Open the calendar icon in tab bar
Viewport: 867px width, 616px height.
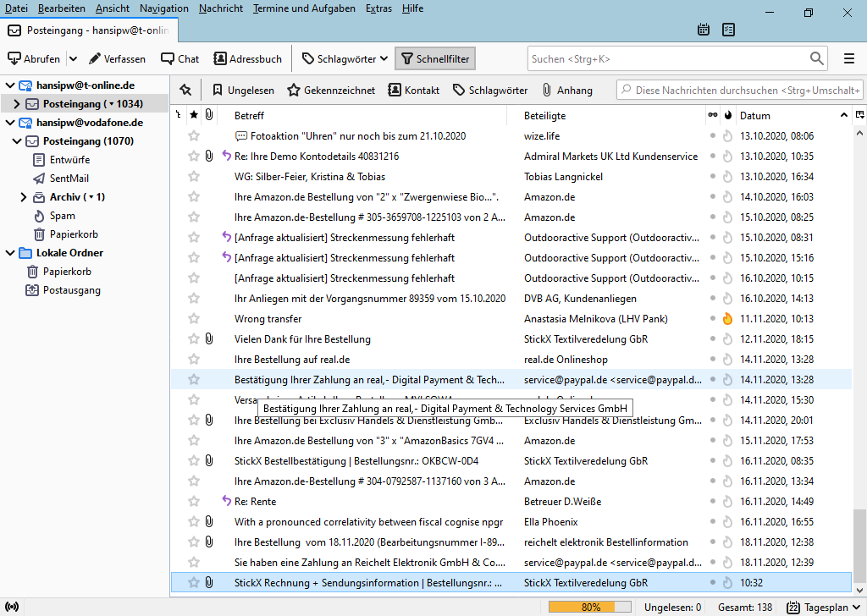(704, 30)
